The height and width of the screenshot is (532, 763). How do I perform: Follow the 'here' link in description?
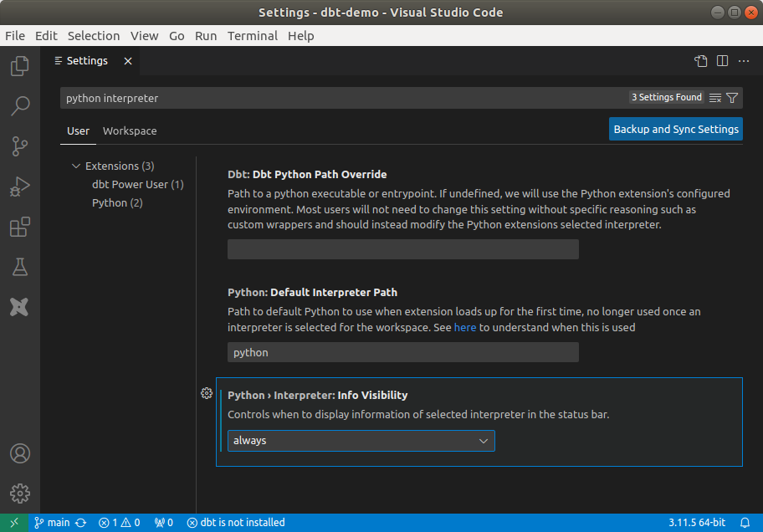tap(465, 328)
